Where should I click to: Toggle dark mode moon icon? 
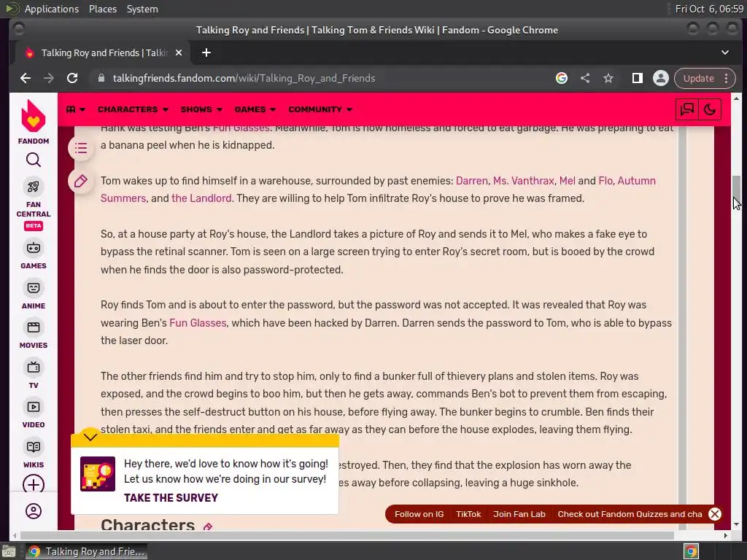click(710, 109)
